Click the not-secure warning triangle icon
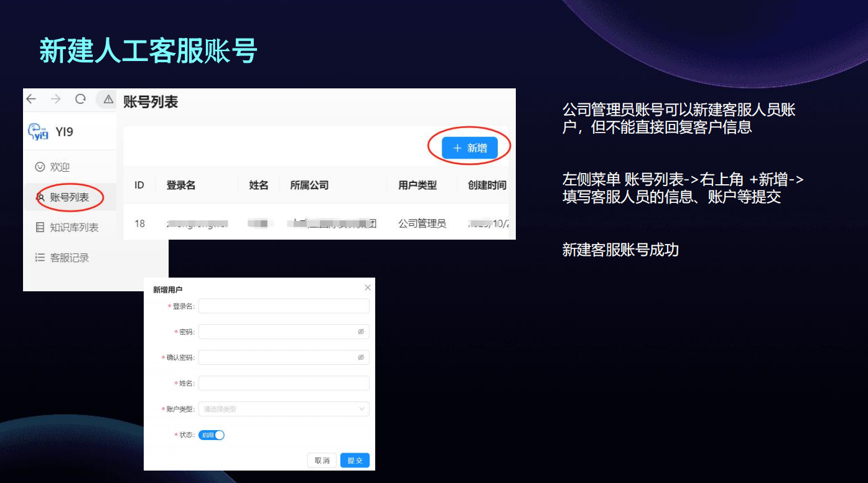868x483 pixels. point(108,99)
